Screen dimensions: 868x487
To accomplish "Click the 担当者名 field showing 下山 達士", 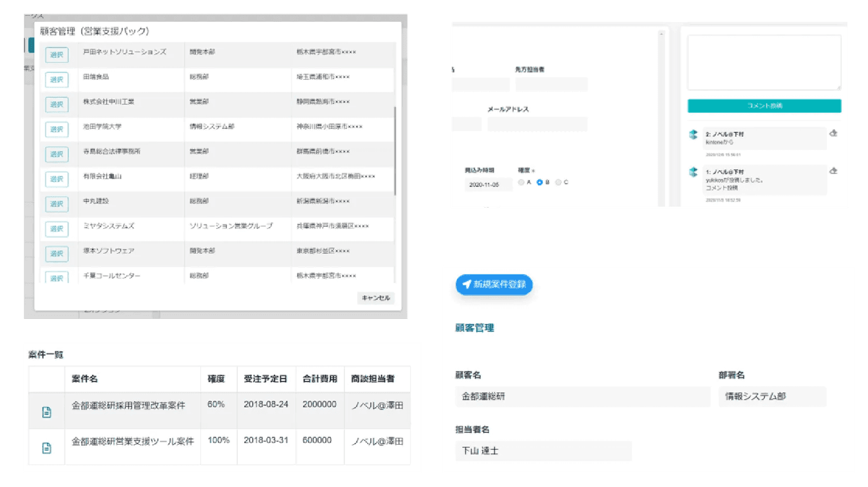I will point(543,451).
